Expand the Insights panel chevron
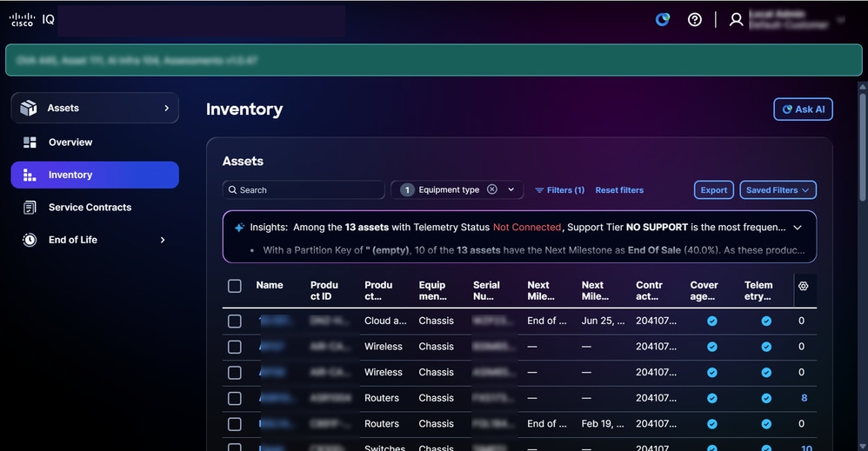 pyautogui.click(x=798, y=228)
